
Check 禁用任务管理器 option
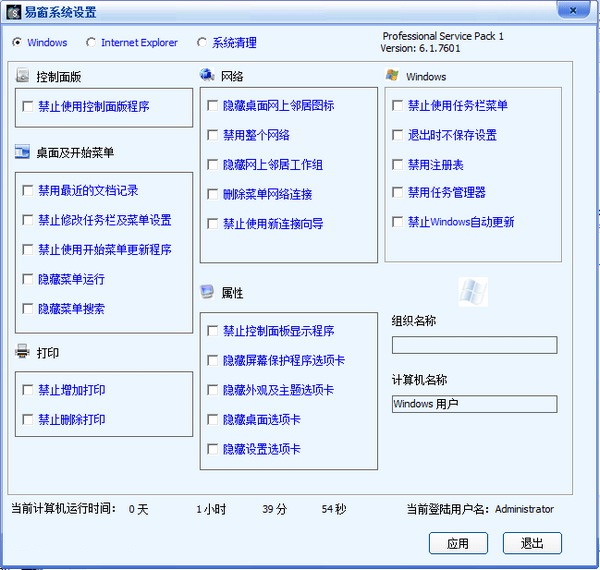pyautogui.click(x=398, y=192)
